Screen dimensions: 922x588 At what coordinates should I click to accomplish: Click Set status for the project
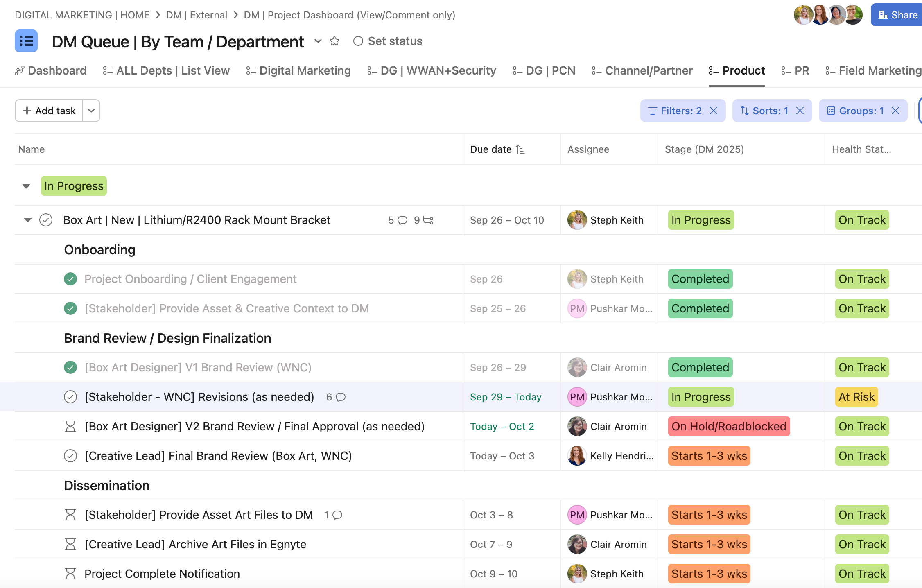388,41
